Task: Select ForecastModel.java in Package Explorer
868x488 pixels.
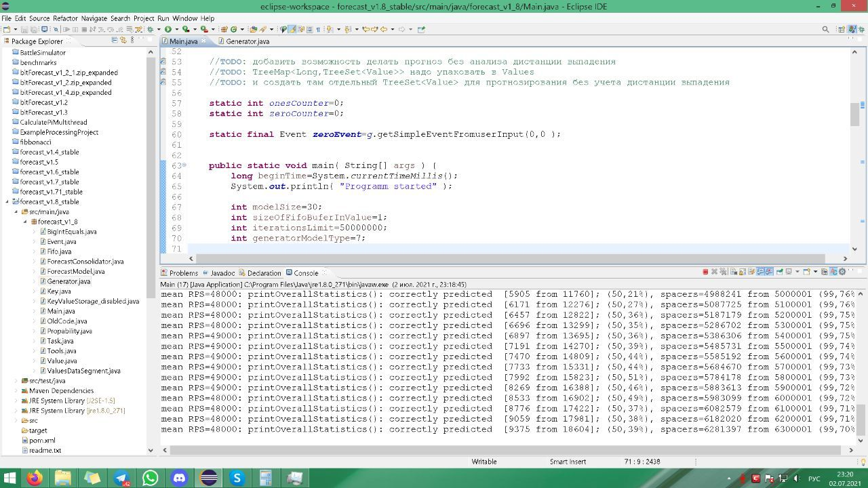Action: tap(75, 271)
